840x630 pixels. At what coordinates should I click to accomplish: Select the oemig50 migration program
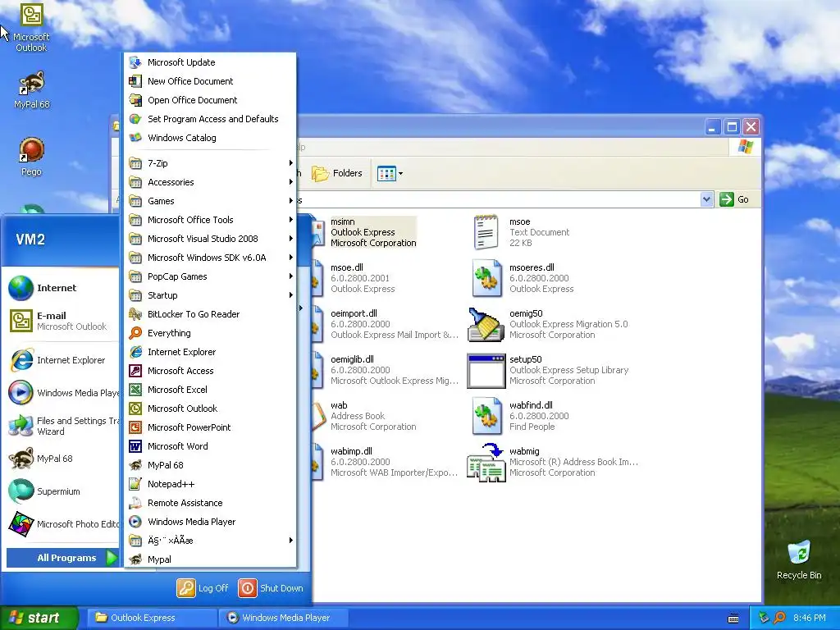(548, 324)
